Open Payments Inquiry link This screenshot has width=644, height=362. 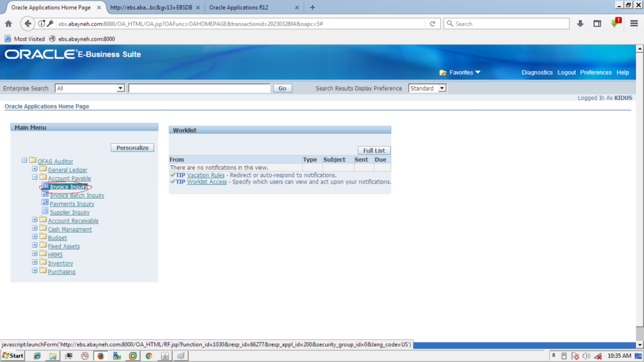click(72, 204)
